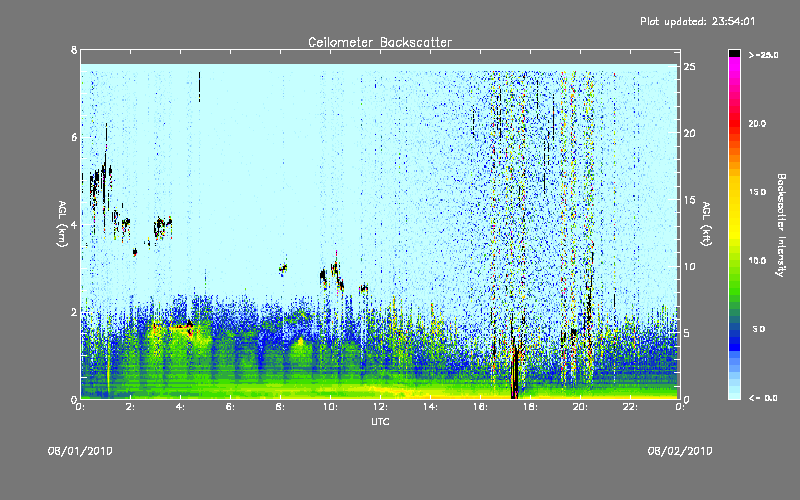Click the orange-red layer at 1.6 km near 4 UTC
The width and height of the screenshot is (800, 500).
(179, 327)
